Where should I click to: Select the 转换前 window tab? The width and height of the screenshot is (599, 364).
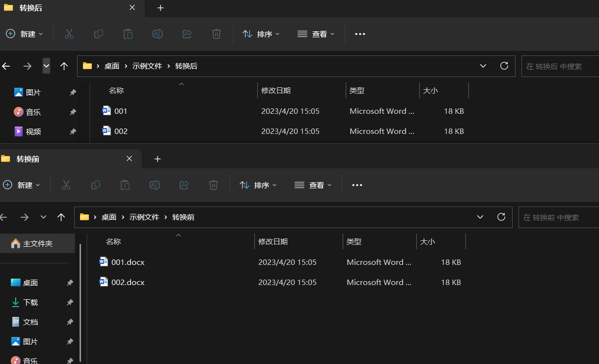pos(28,159)
